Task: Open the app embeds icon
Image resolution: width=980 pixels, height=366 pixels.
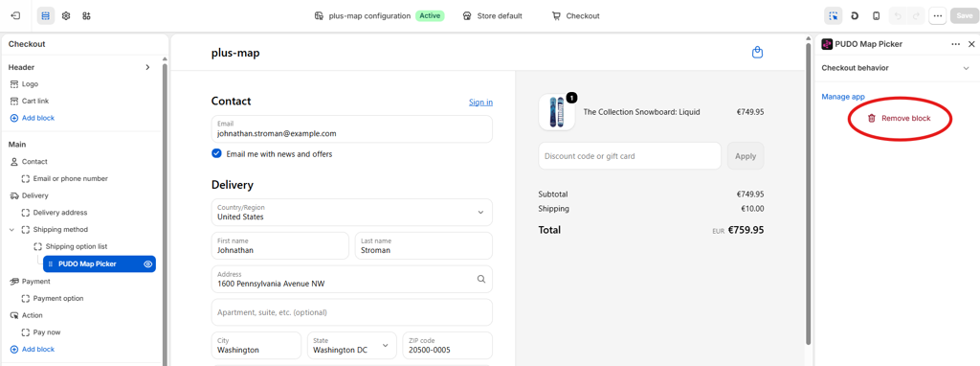Action: coord(86,15)
